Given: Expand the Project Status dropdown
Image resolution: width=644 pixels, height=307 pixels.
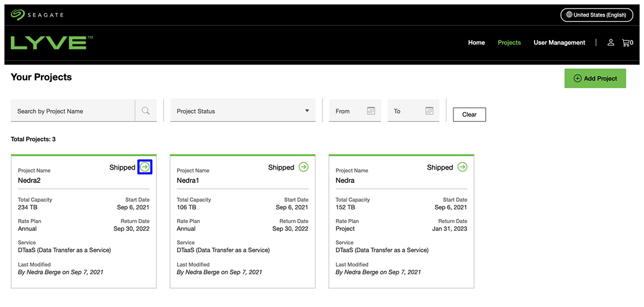Looking at the screenshot, I should click(x=242, y=111).
